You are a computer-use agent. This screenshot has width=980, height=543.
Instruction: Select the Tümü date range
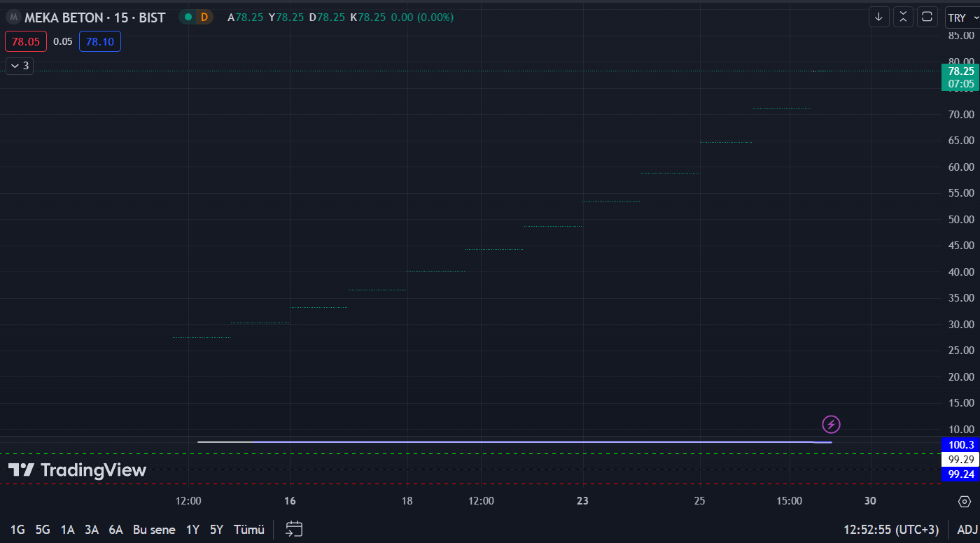click(x=248, y=530)
